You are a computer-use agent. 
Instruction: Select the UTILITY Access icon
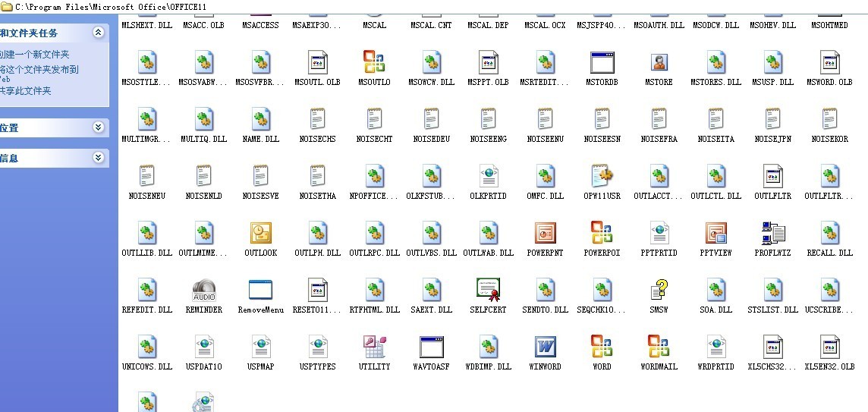coord(374,347)
